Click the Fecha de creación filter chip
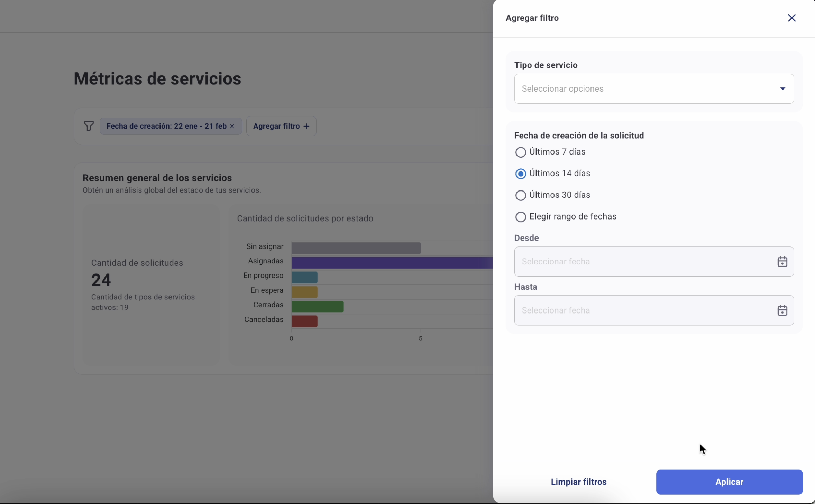 point(166,126)
